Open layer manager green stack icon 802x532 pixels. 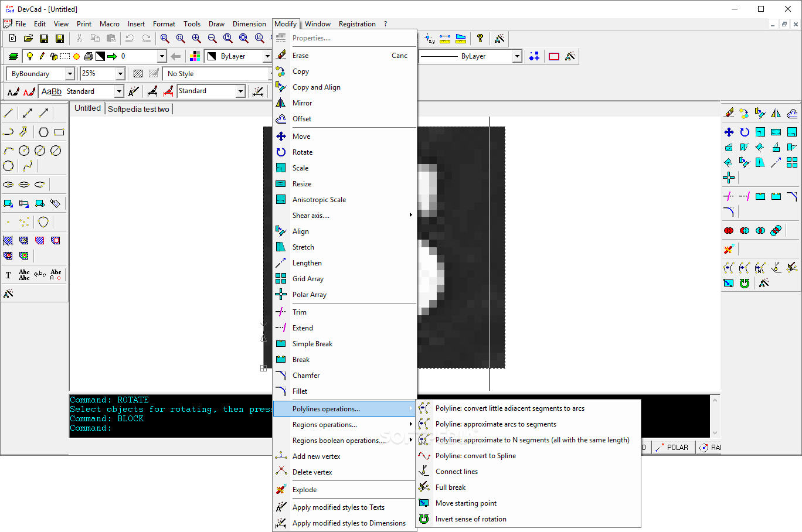click(13, 56)
